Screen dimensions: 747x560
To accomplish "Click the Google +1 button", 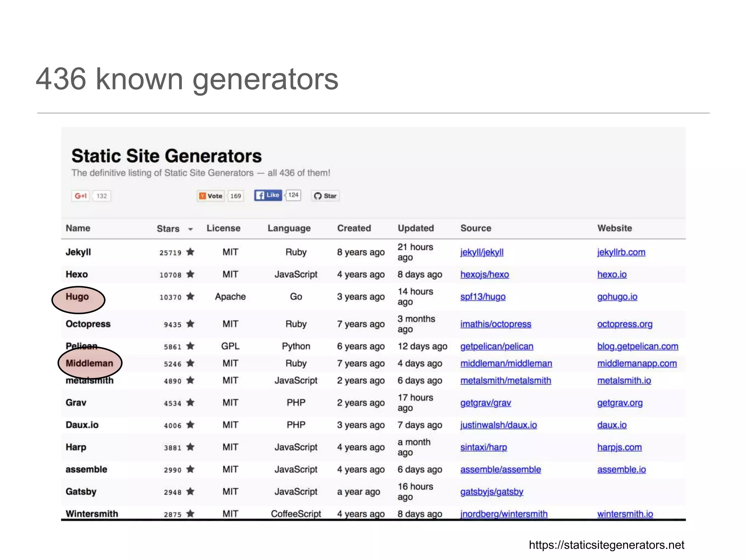I will coord(81,196).
